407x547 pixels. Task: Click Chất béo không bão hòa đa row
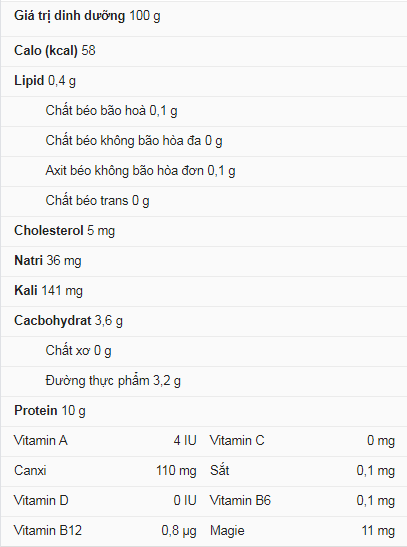pos(204,141)
